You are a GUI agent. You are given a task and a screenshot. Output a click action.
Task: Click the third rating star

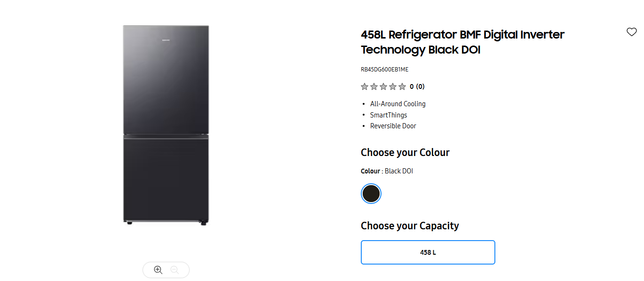pos(383,86)
